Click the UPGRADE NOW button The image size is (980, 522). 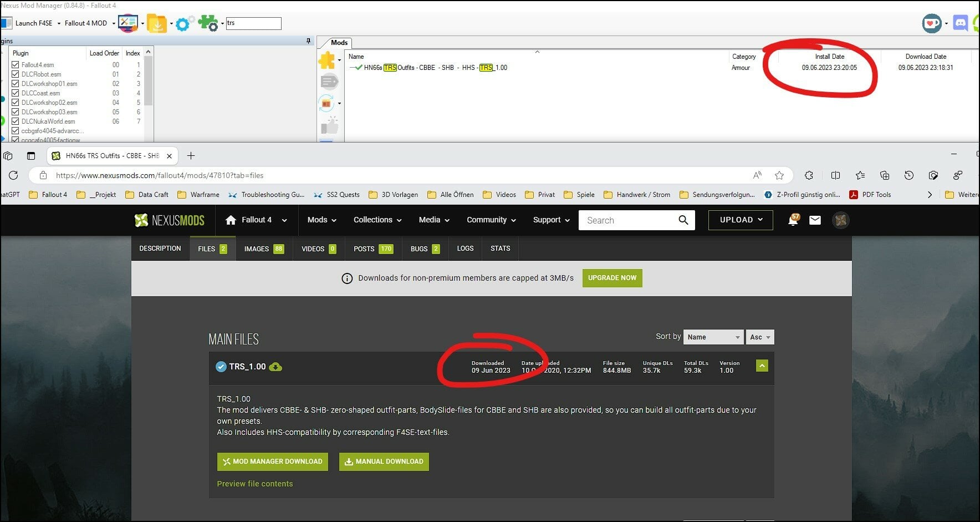tap(612, 278)
